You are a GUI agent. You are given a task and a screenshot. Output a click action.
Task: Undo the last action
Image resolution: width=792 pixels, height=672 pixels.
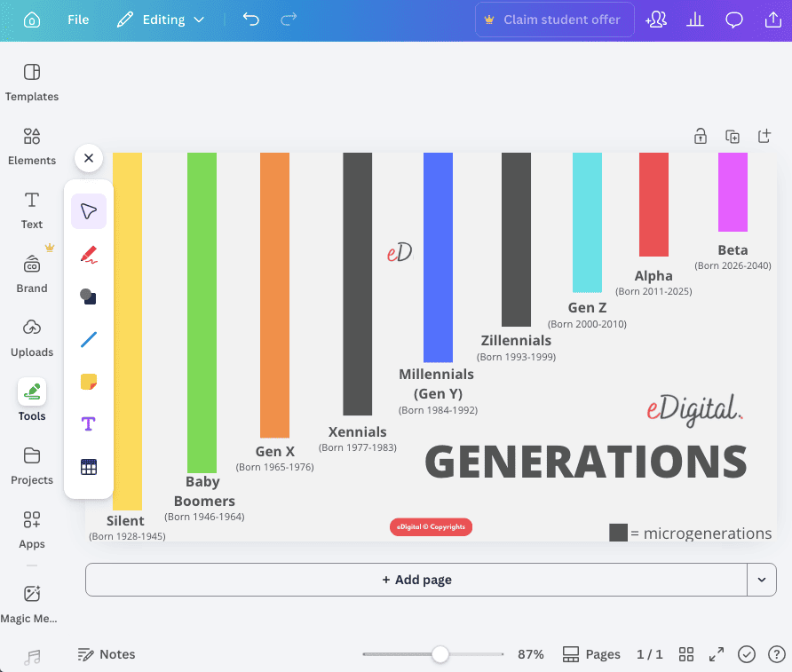(x=251, y=20)
